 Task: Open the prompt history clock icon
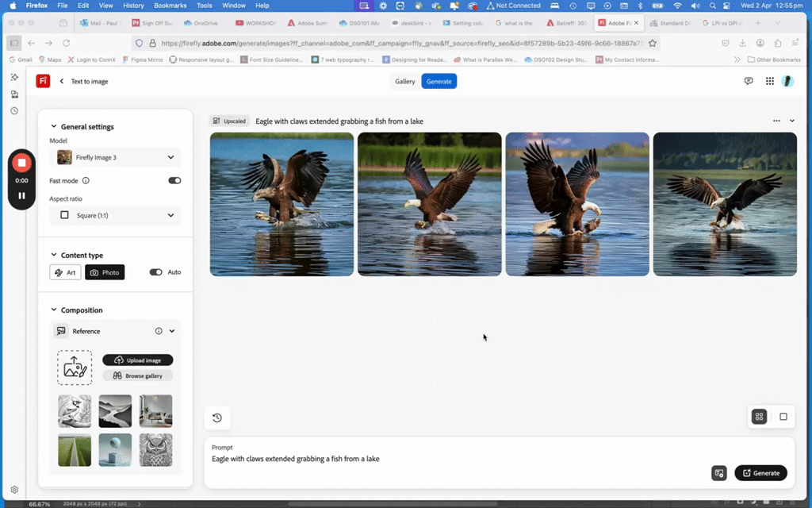coord(217,418)
